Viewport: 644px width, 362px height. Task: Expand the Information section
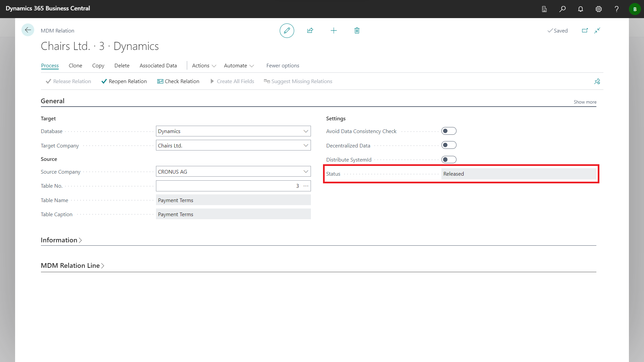[61, 240]
